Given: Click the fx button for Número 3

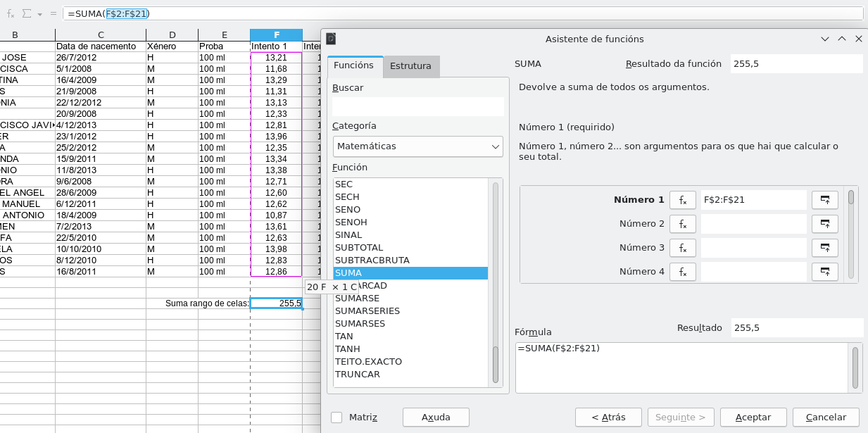Looking at the screenshot, I should coord(682,248).
